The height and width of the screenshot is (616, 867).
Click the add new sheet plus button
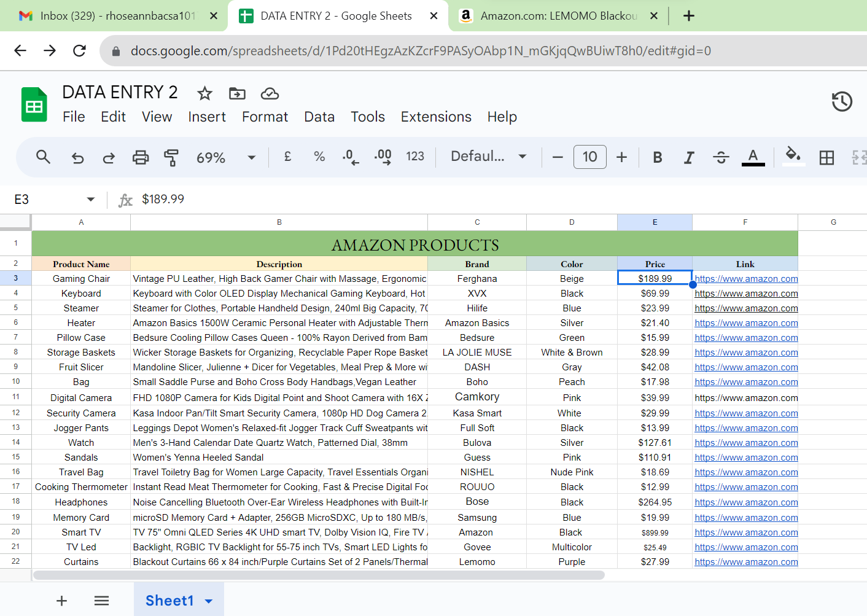(x=61, y=601)
